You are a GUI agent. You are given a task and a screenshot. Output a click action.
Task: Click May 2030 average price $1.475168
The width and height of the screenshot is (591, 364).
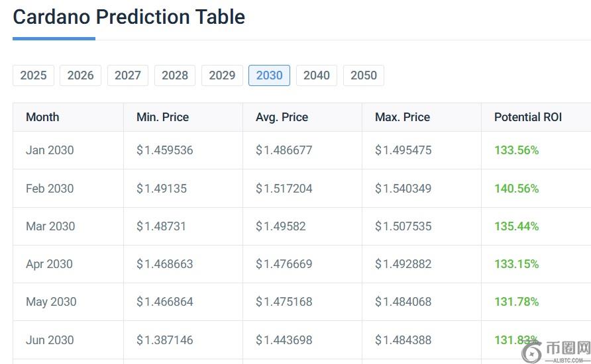(284, 302)
